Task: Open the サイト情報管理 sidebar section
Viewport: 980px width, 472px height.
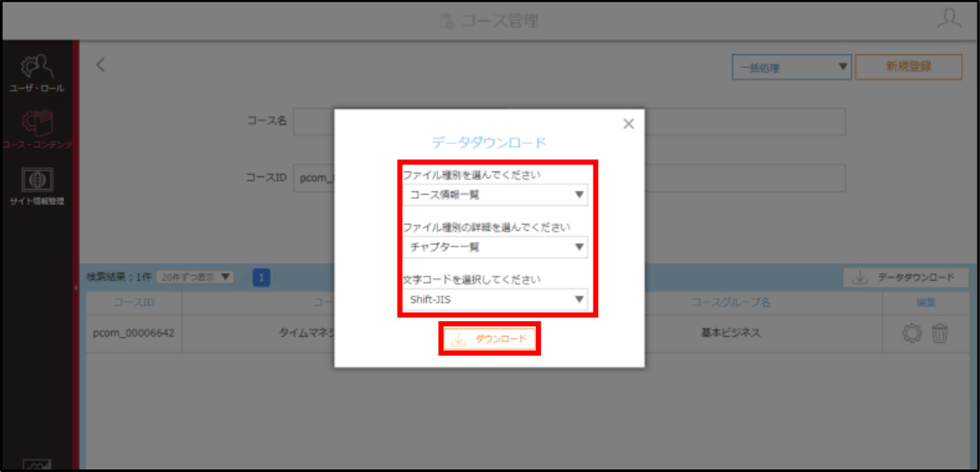Action: [x=36, y=187]
